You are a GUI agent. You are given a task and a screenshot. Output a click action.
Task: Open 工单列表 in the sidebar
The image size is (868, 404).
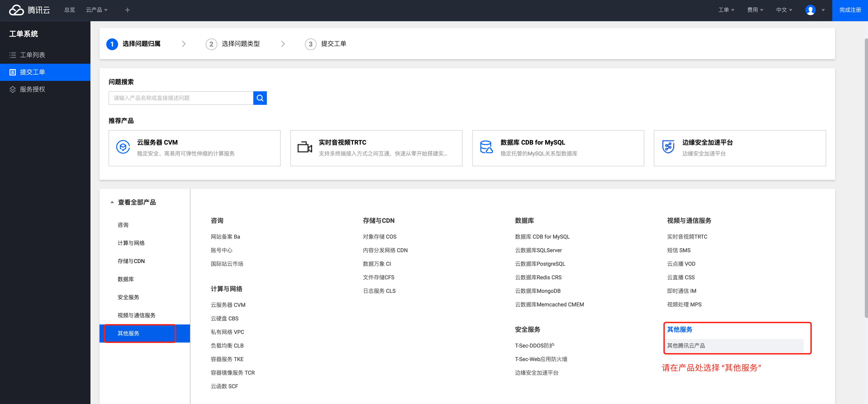[32, 55]
